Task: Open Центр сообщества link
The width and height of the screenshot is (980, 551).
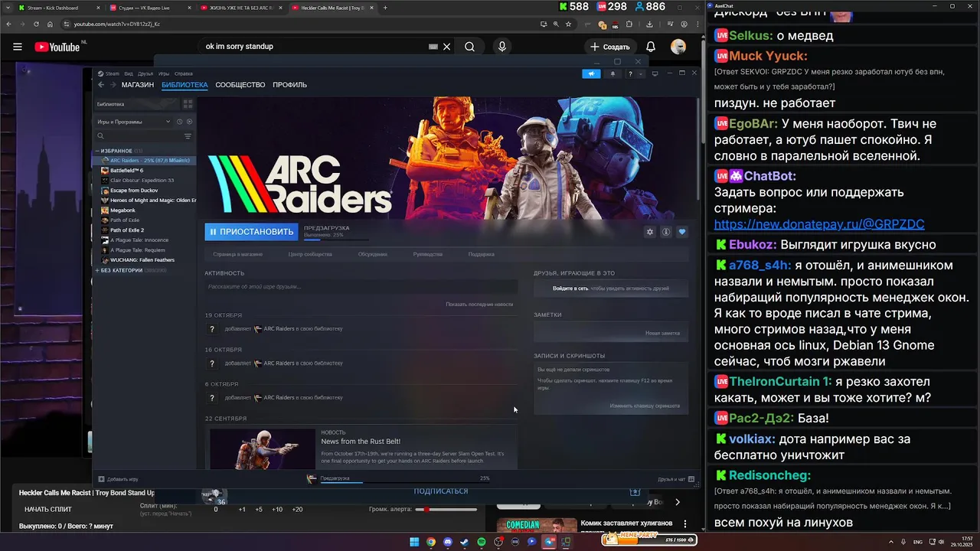Action: click(310, 254)
